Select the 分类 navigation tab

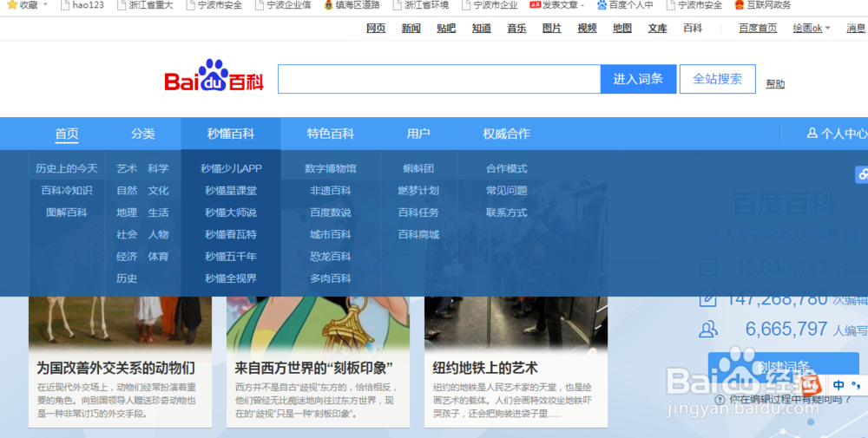pyautogui.click(x=143, y=134)
